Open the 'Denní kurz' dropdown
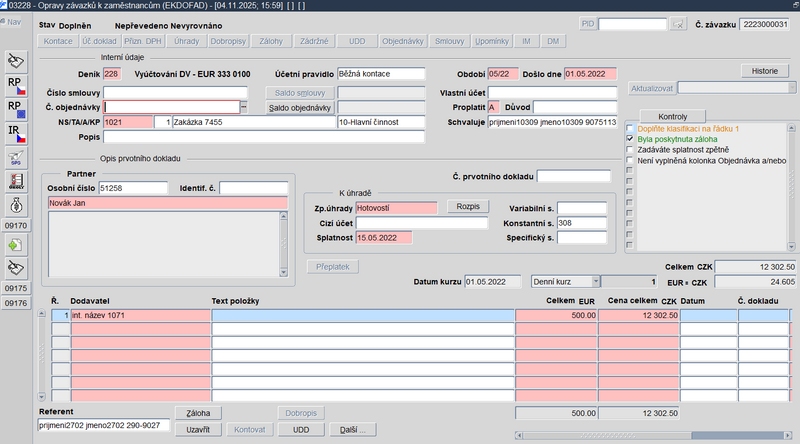This screenshot has width=800, height=444. coord(596,282)
